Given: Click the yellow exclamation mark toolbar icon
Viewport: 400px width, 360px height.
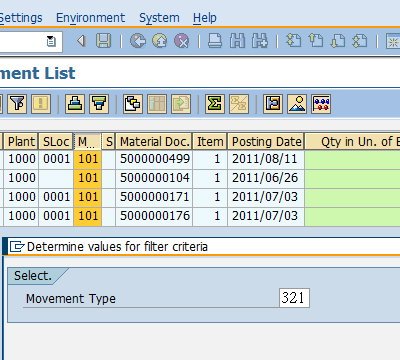Looking at the screenshot, I should click(x=41, y=104).
